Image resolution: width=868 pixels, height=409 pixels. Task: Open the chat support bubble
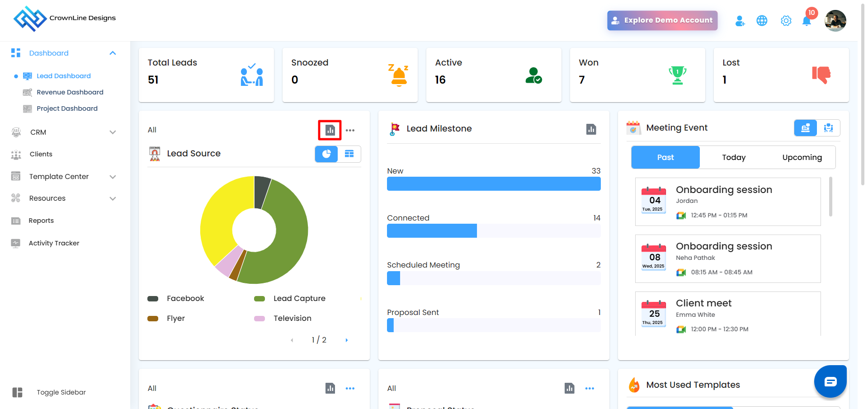coord(830,381)
